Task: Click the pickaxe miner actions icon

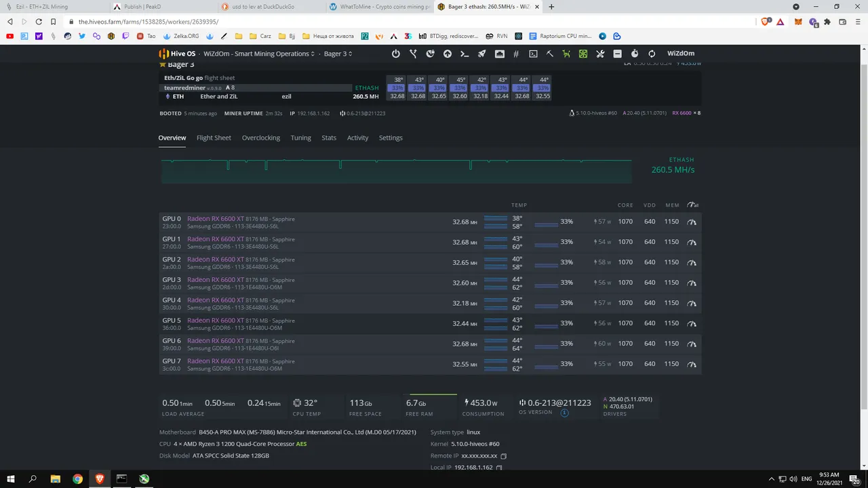Action: [x=550, y=54]
